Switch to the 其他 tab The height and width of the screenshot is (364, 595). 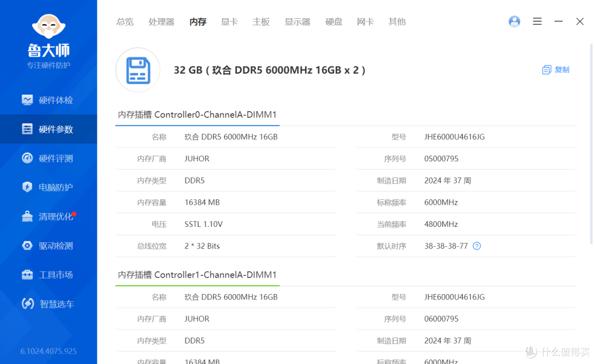click(397, 21)
